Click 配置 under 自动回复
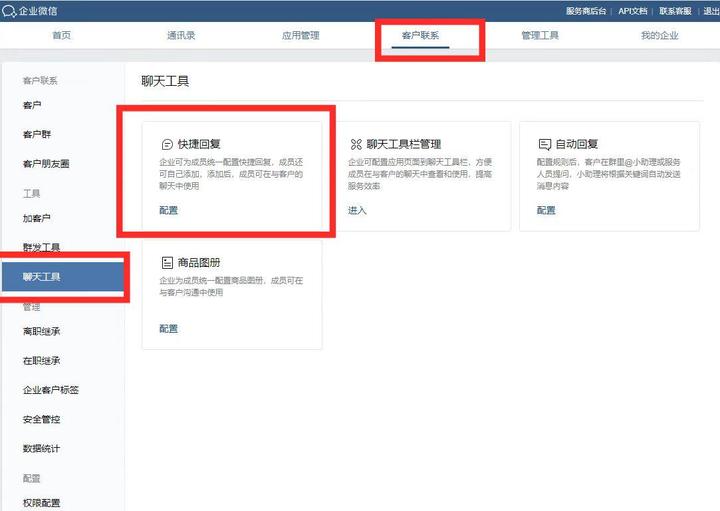The image size is (720, 511). 546,210
